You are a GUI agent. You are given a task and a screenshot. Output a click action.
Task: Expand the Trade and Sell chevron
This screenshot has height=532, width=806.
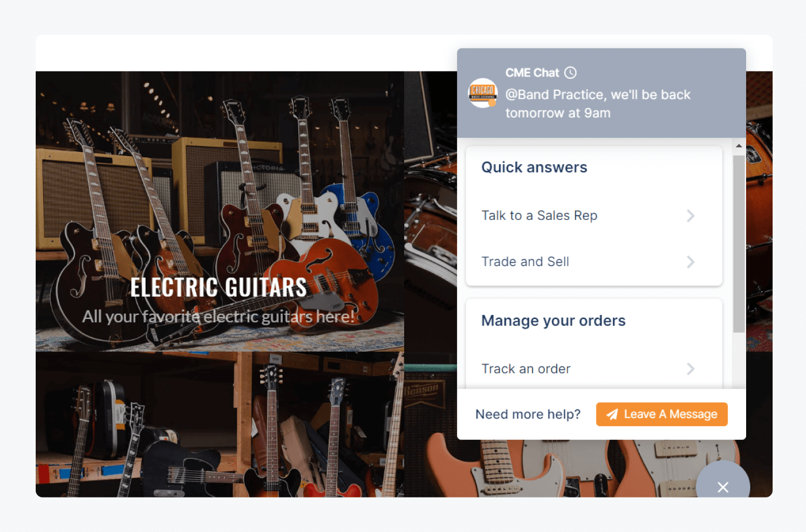(x=690, y=262)
